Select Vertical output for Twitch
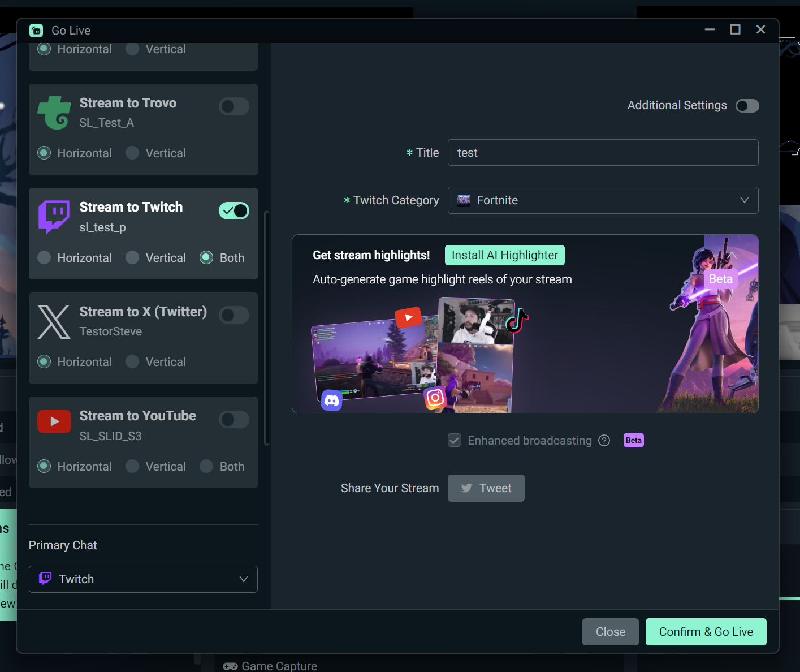 [132, 258]
